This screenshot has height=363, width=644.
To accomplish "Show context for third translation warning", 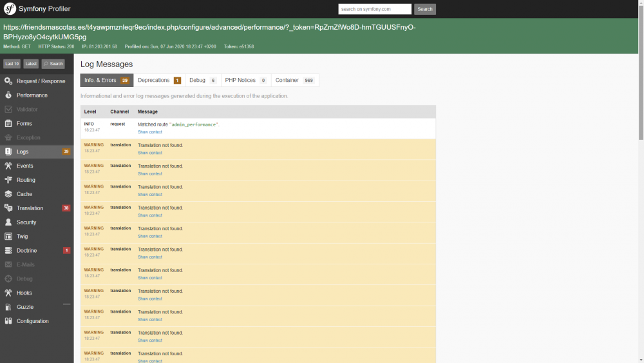I will point(150,195).
